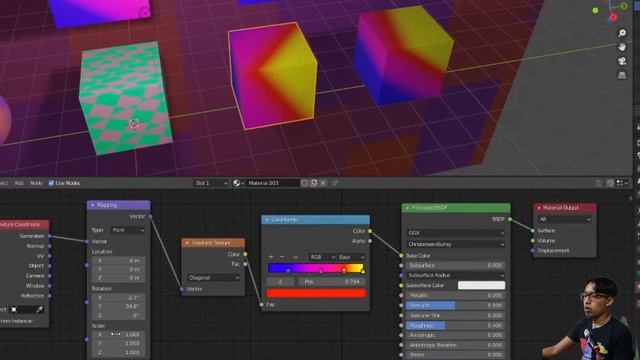This screenshot has height=360, width=640.
Task: Click the BSDF output socket
Action: point(510,220)
